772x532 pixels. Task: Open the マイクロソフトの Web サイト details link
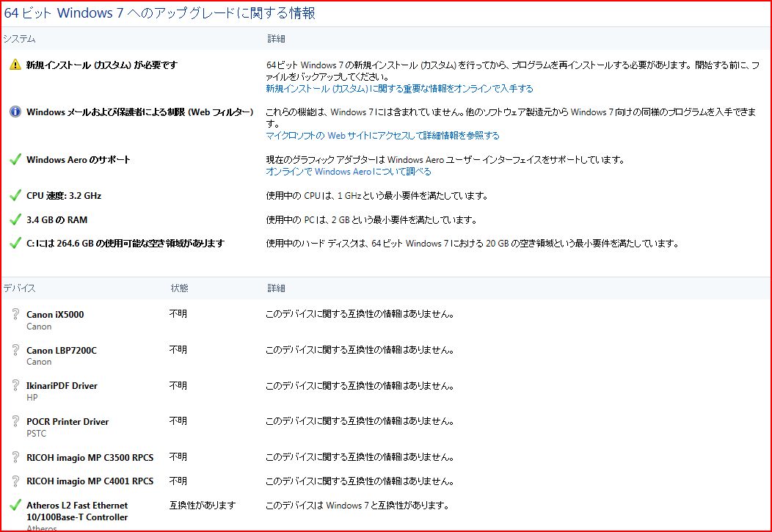382,135
